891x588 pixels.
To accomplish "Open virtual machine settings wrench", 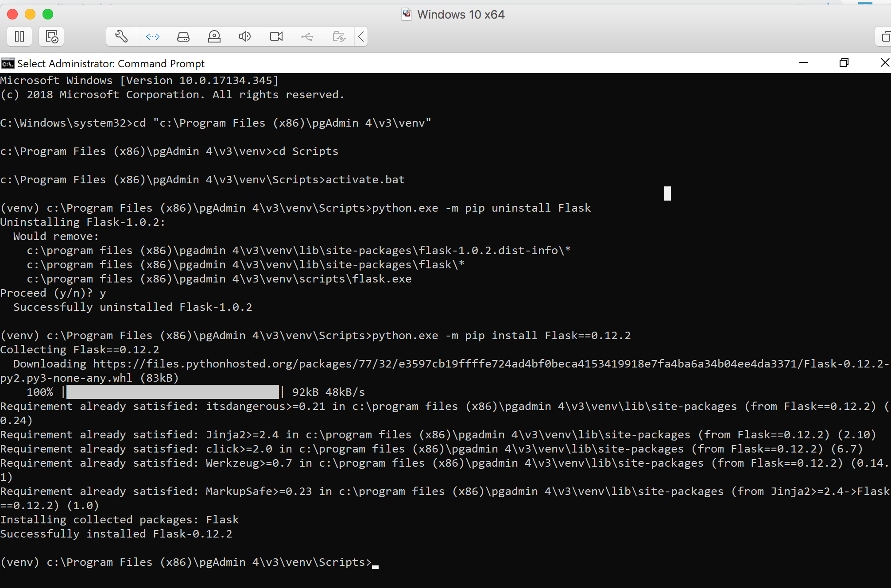I will click(x=121, y=36).
